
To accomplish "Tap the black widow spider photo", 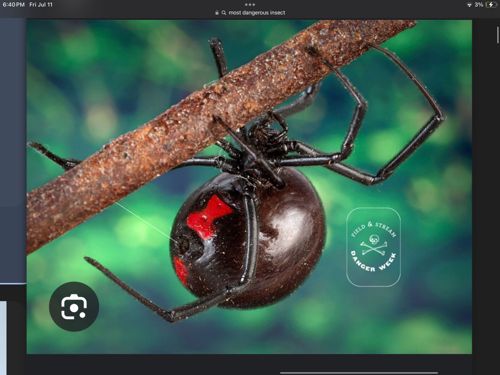I will [249, 187].
